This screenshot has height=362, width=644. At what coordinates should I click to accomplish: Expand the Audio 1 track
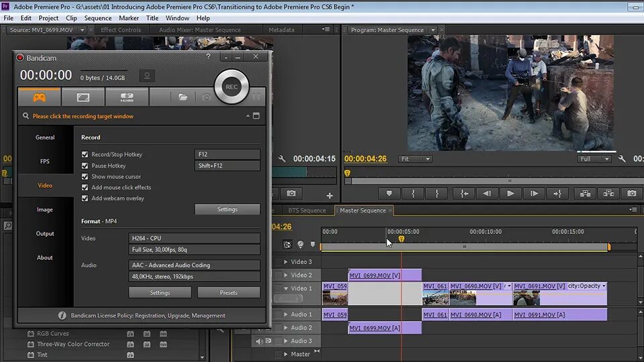click(286, 314)
